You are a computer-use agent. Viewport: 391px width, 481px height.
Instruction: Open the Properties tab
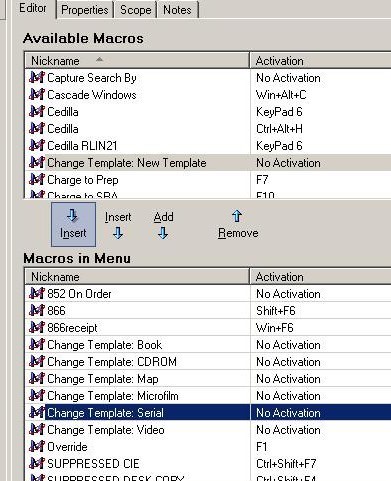[85, 10]
